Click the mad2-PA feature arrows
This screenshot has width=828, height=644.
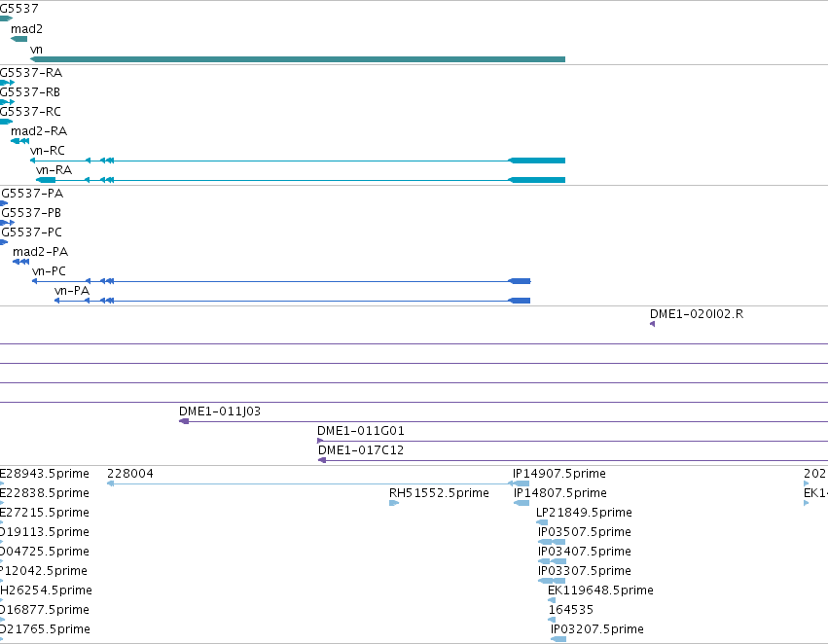click(21, 262)
